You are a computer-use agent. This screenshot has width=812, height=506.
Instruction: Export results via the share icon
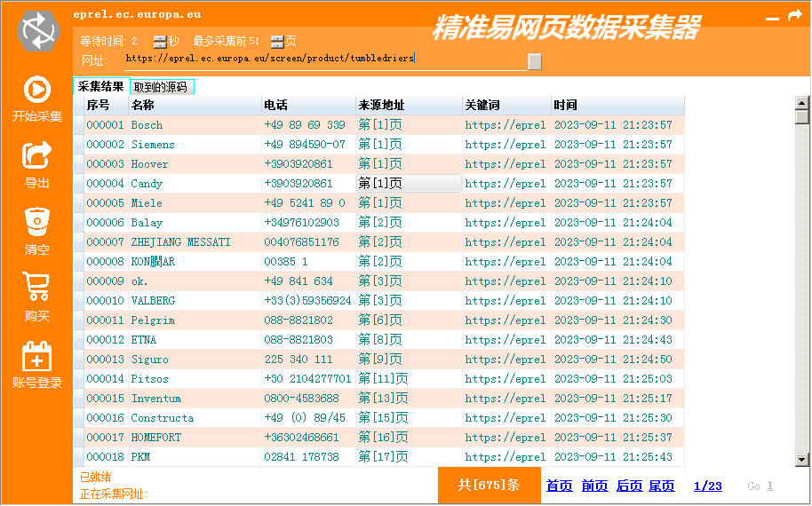(37, 155)
